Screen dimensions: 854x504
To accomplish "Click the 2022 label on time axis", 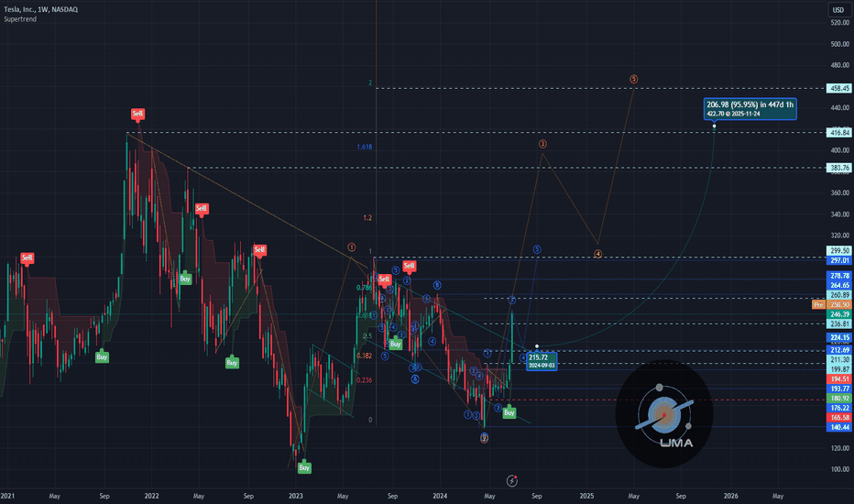I will pyautogui.click(x=151, y=496).
